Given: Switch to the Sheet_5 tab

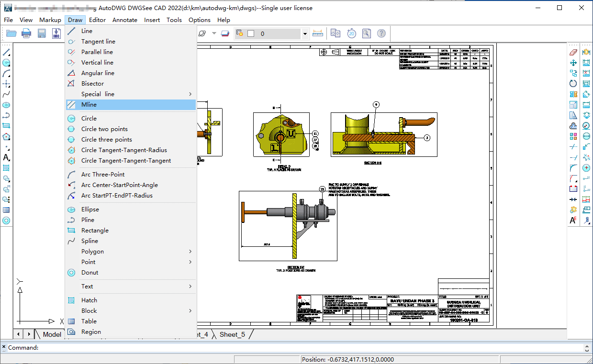Looking at the screenshot, I should [232, 334].
